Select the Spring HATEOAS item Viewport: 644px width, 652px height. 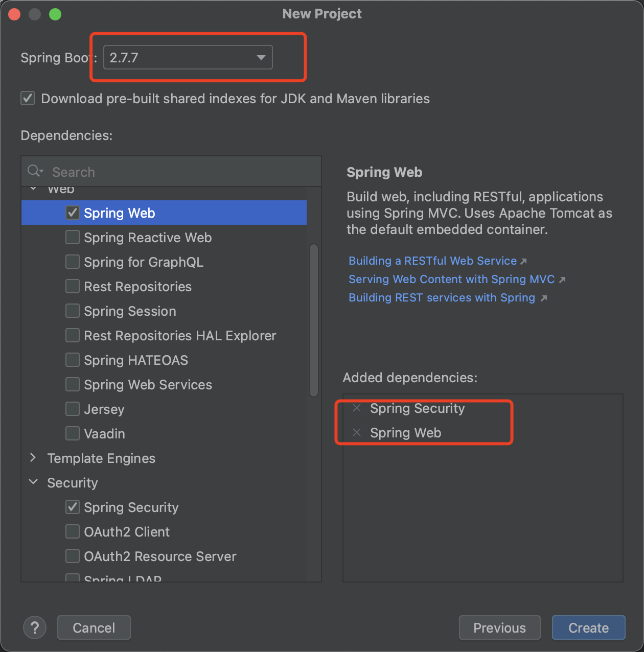[x=136, y=360]
